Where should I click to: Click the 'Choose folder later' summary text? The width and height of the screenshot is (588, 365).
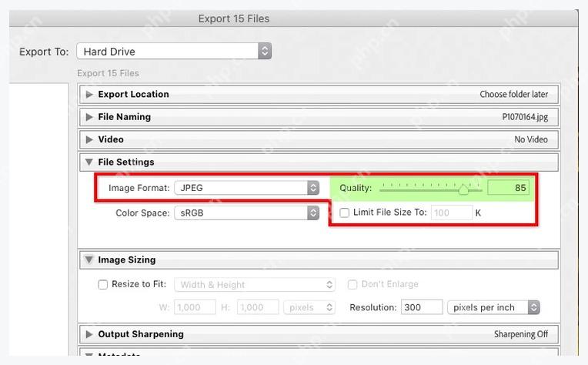coord(514,94)
